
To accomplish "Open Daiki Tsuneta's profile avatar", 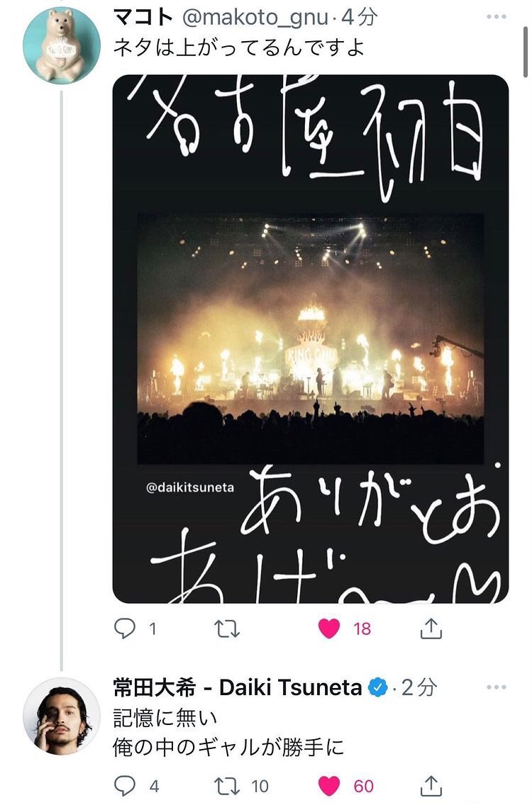I will point(62,716).
